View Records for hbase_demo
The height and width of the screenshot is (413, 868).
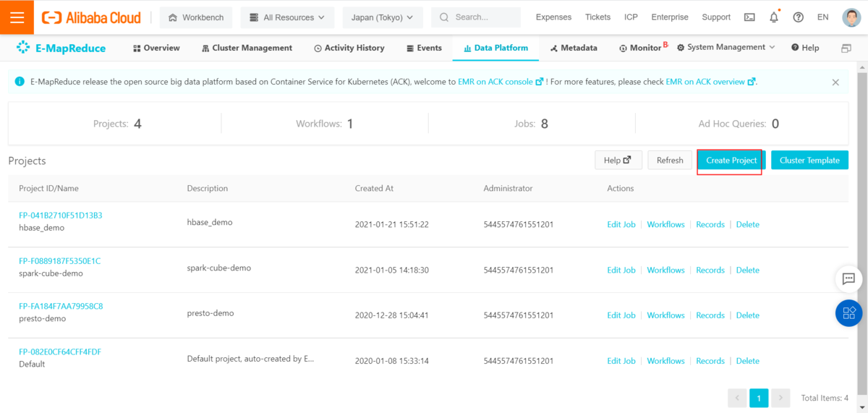(710, 224)
